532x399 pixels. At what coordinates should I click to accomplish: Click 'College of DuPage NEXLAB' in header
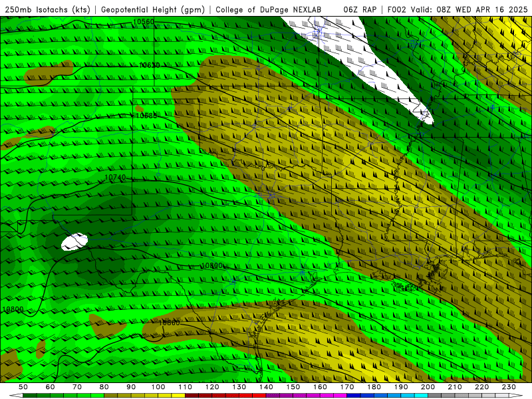coord(269,9)
